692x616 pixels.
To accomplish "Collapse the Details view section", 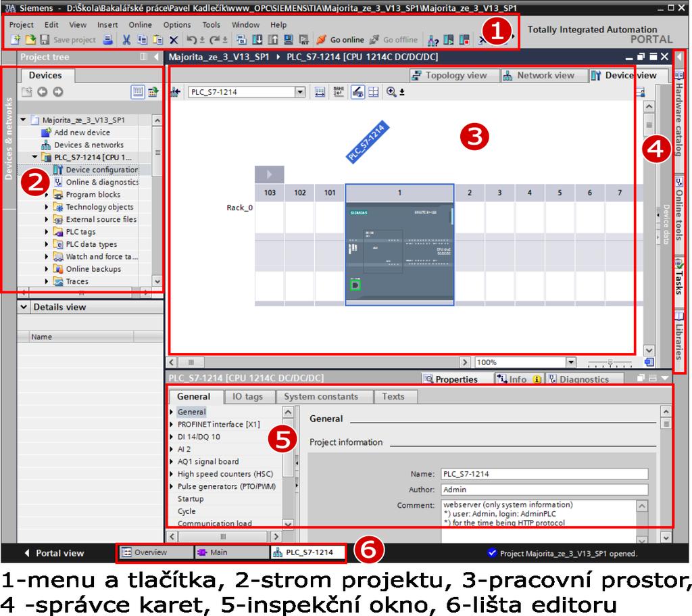I will (24, 307).
